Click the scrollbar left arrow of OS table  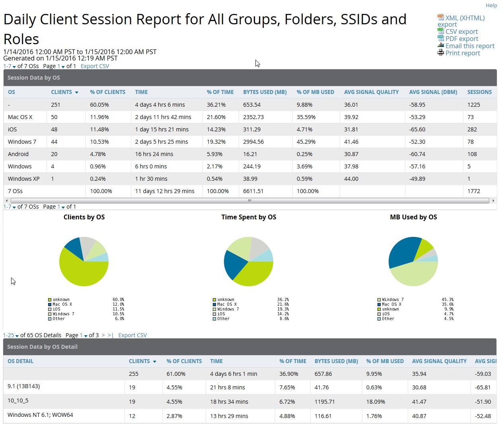click(6, 201)
